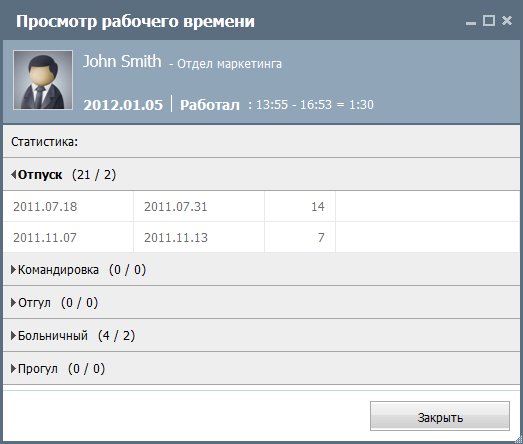Click the window resize grip corner
The height and width of the screenshot is (444, 523).
[x=518, y=439]
